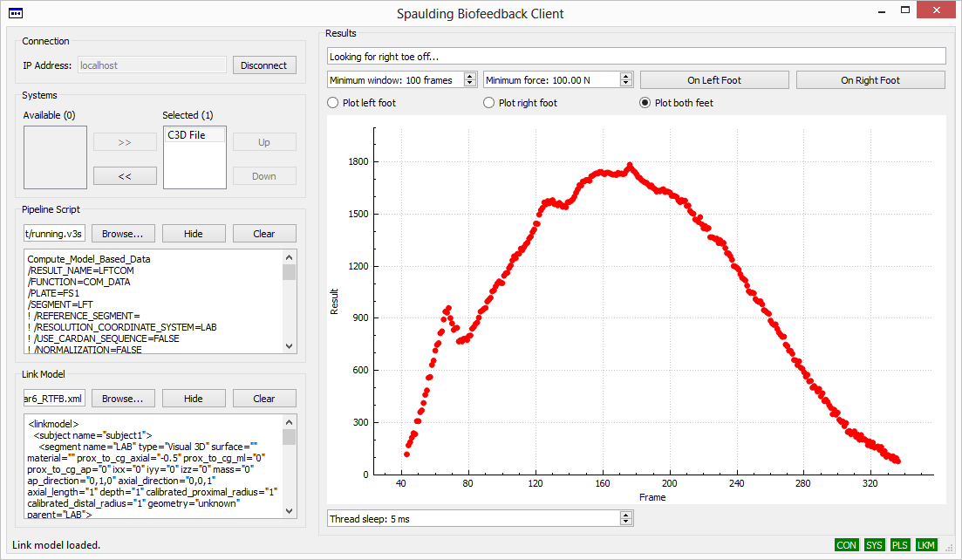Click the application icon in title bar
This screenshot has height=560, width=962.
pos(16,13)
